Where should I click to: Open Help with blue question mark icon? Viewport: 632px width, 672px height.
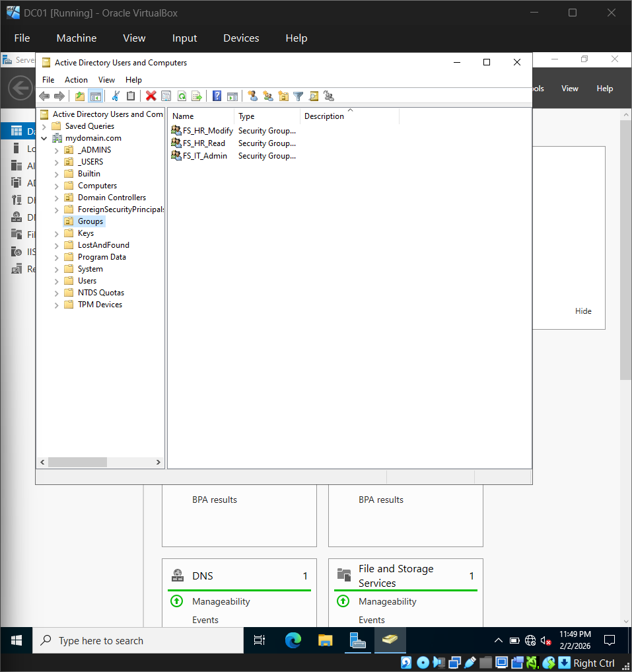[217, 96]
